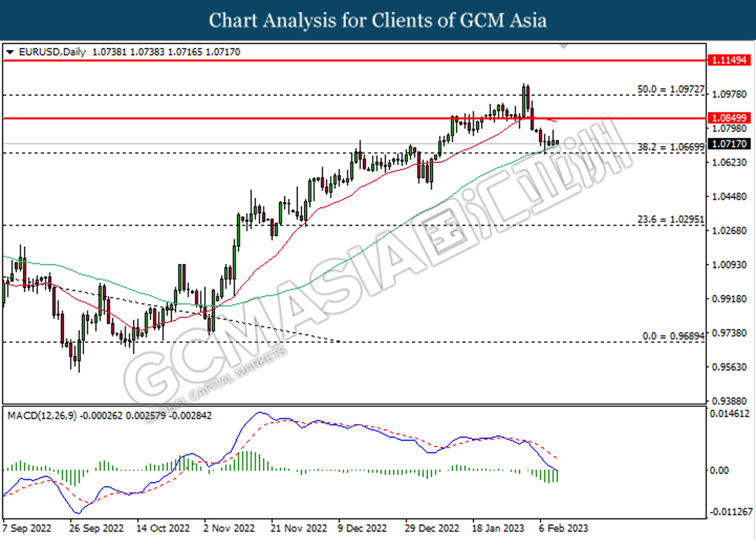The width and height of the screenshot is (756, 540).
Task: Click the 0.97380 price axis value
Action: (729, 333)
